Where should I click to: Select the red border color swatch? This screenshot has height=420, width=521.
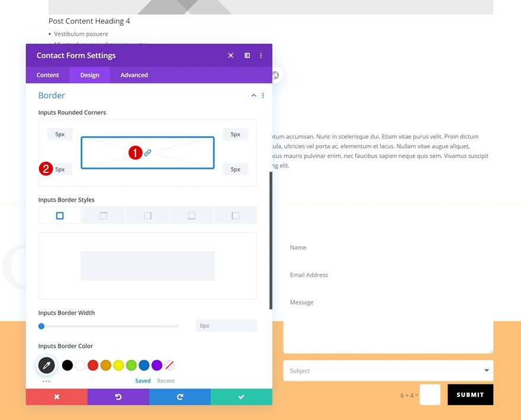93,365
